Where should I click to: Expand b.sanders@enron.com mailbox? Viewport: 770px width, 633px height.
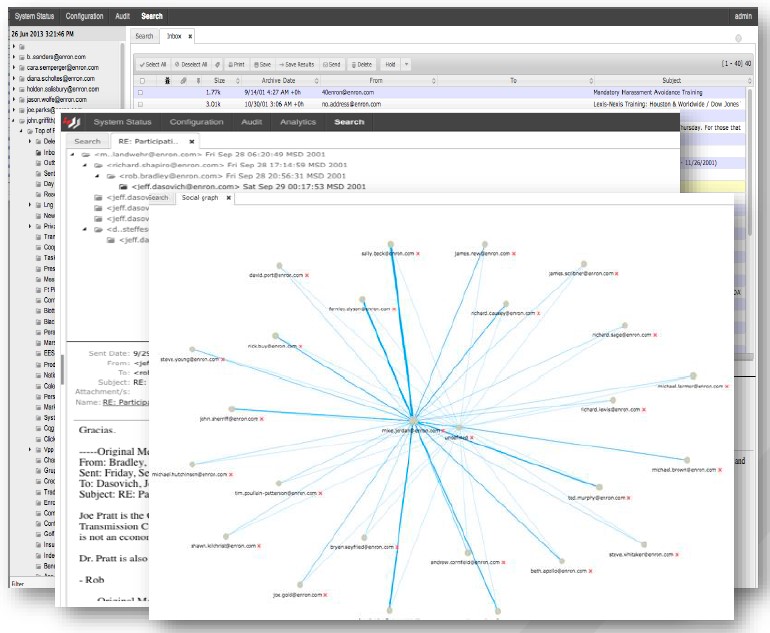pyautogui.click(x=14, y=57)
